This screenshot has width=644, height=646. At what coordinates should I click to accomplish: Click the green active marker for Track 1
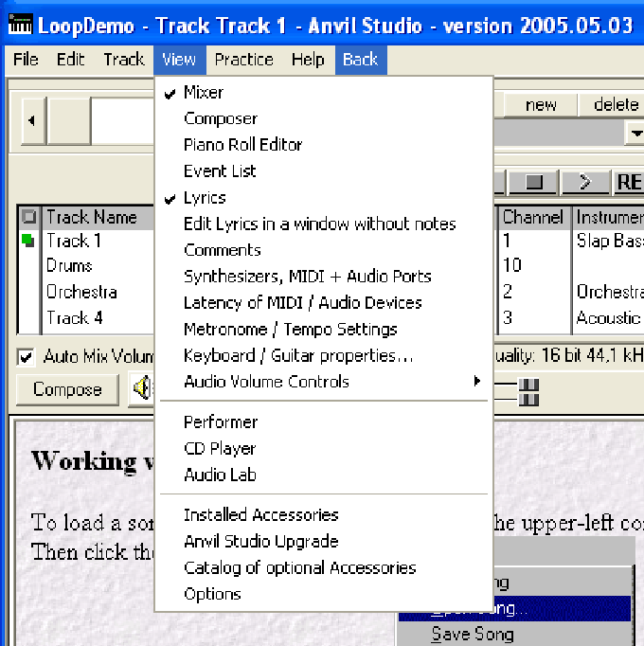(x=28, y=241)
